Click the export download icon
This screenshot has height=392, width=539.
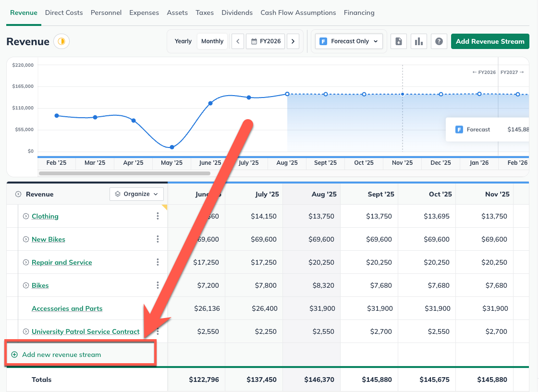(399, 41)
